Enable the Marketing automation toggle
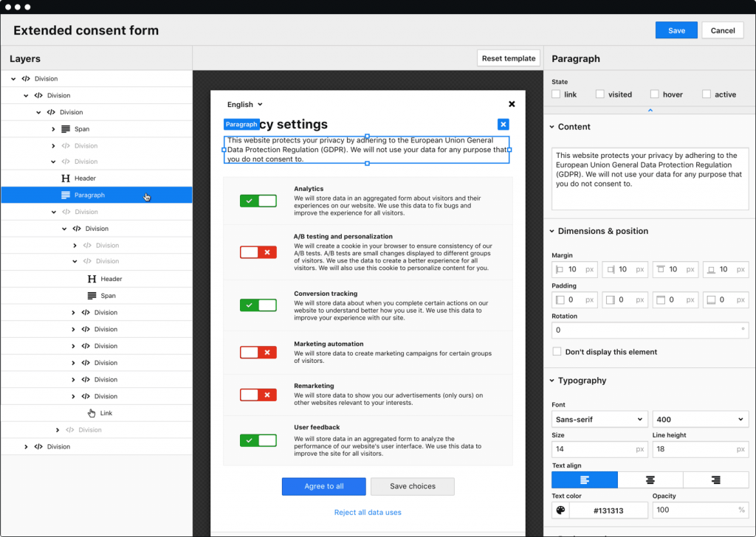756x537 pixels. click(x=258, y=352)
